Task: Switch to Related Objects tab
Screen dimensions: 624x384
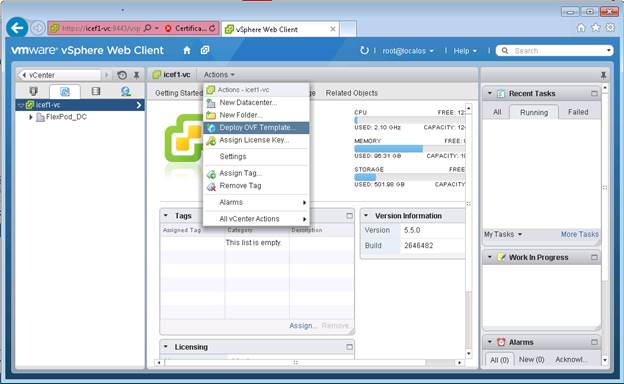Action: point(351,93)
